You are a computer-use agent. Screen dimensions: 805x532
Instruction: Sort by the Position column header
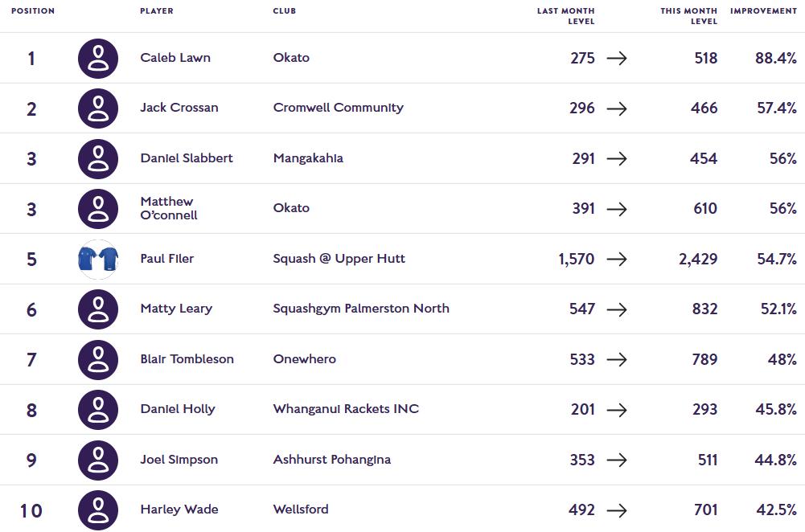(33, 10)
